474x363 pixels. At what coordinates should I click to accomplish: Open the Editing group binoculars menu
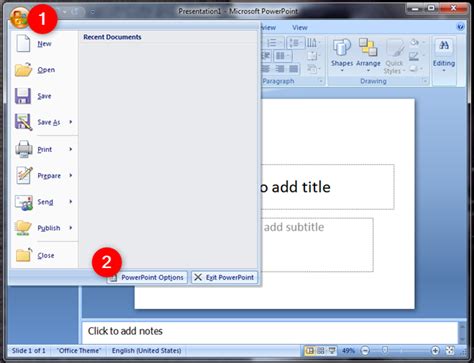(x=444, y=55)
